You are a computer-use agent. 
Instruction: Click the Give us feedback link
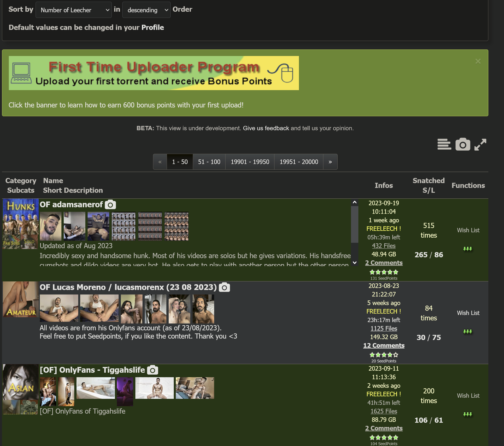pos(266,128)
